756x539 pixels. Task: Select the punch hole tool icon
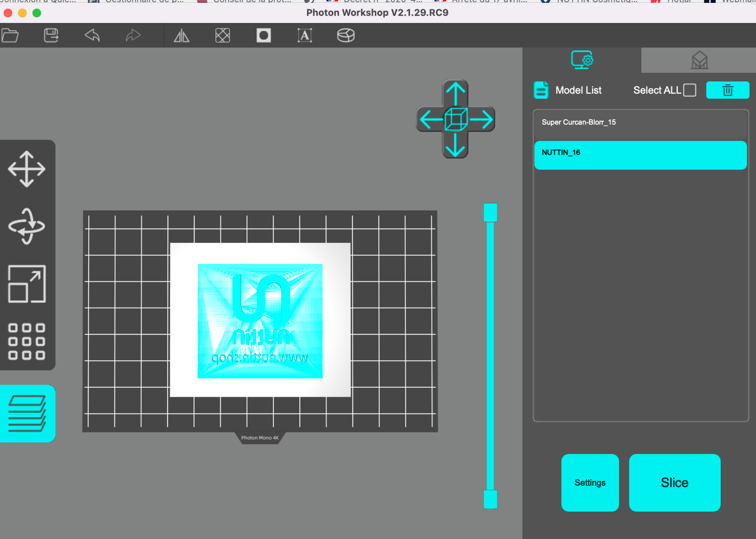pyautogui.click(x=264, y=36)
